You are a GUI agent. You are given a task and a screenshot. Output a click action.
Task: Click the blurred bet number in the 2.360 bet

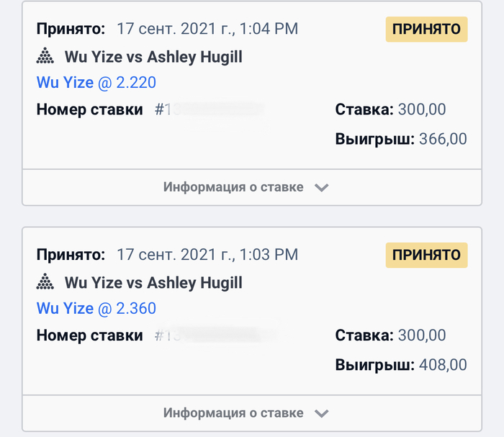(x=216, y=336)
